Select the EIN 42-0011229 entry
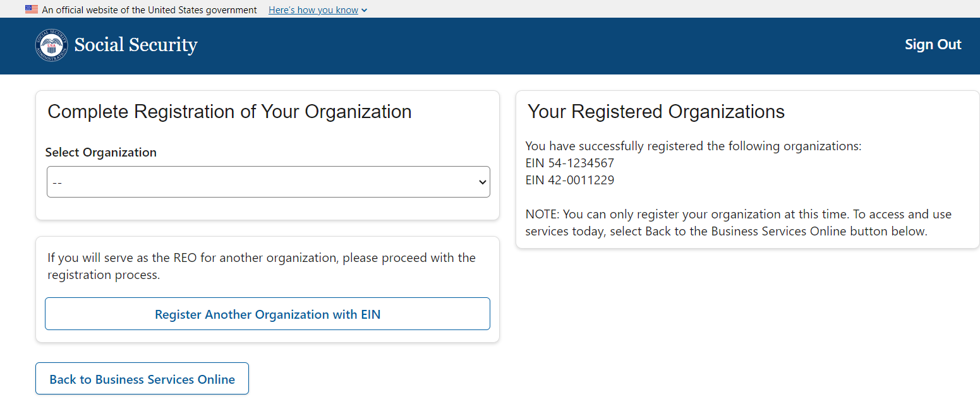 coord(570,180)
